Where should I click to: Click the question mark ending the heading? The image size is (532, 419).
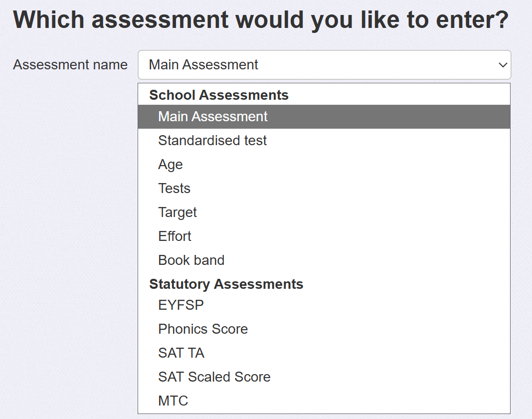point(502,20)
